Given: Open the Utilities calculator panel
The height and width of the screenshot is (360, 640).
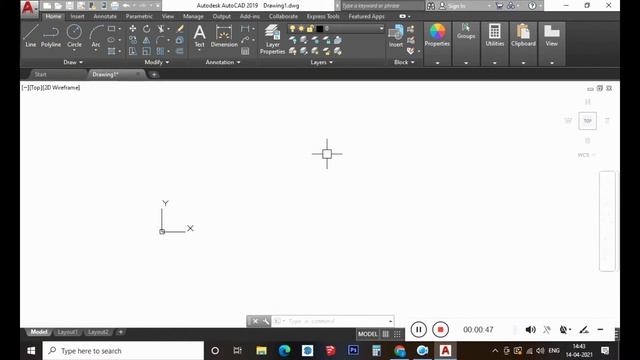Looking at the screenshot, I should pos(494,35).
